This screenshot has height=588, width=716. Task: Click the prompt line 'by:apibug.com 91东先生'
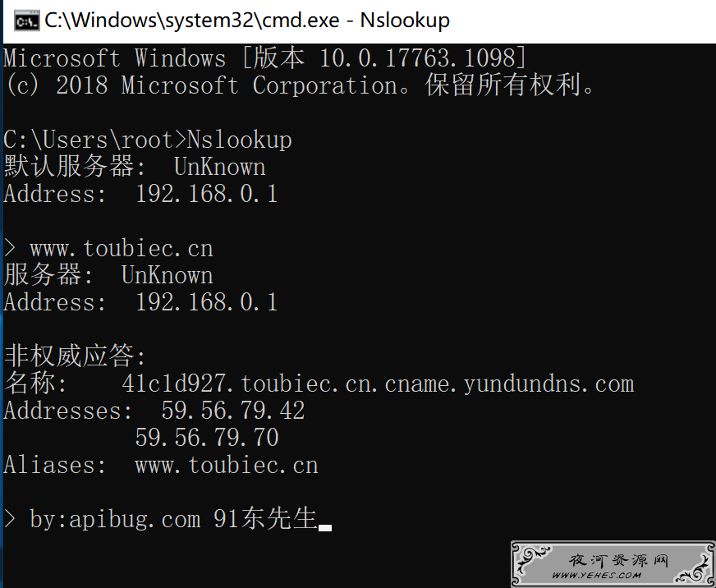coord(173,519)
